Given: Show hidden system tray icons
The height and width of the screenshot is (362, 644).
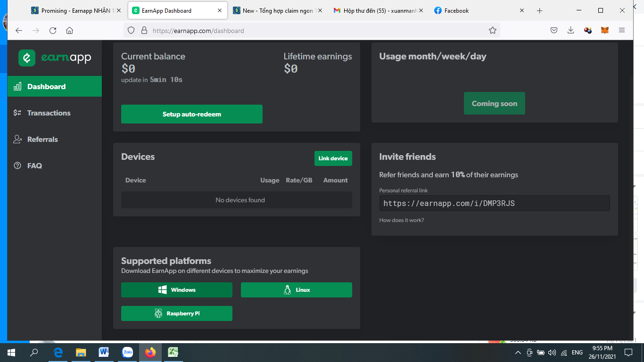Looking at the screenshot, I should pos(518,353).
